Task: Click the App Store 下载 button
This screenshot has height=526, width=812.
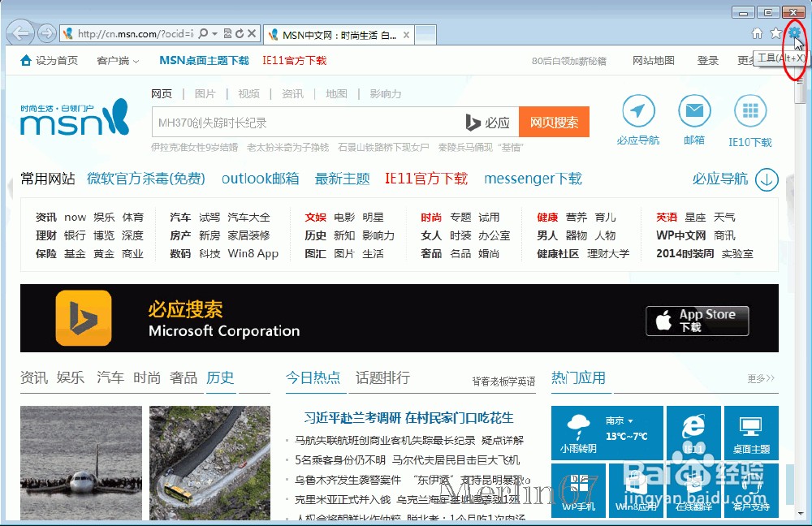Action: 697,321
